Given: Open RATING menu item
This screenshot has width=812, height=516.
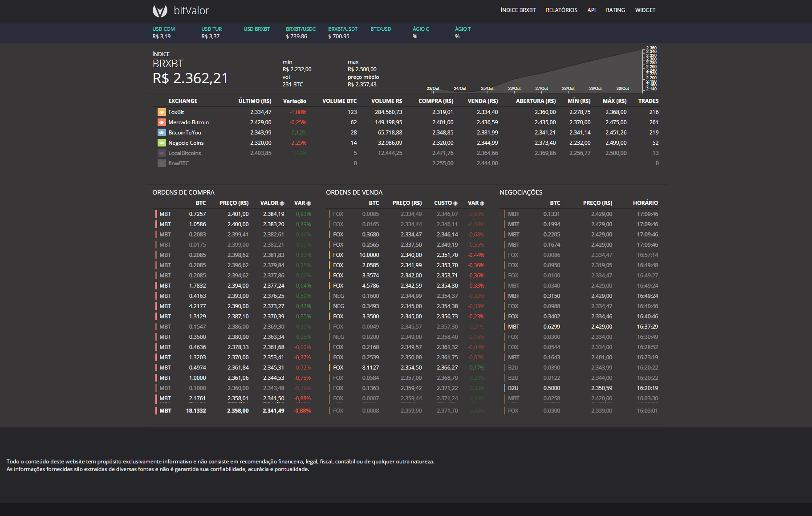Looking at the screenshot, I should tap(615, 10).
